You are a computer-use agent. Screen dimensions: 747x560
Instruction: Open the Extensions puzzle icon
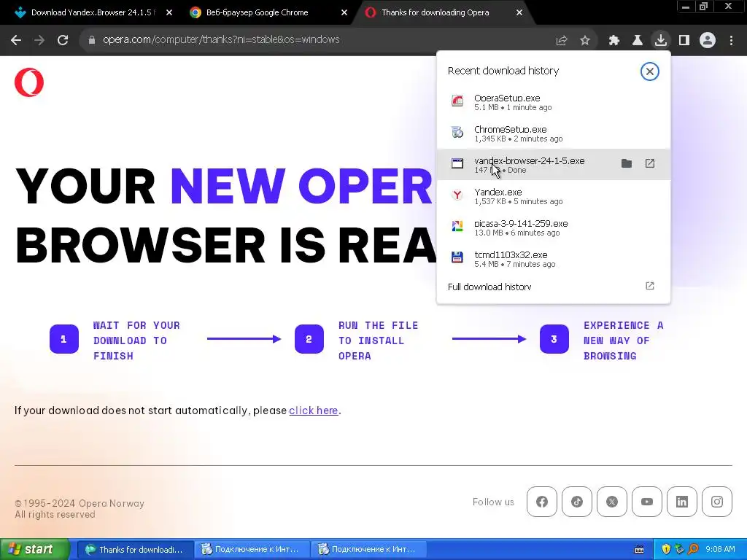614,41
